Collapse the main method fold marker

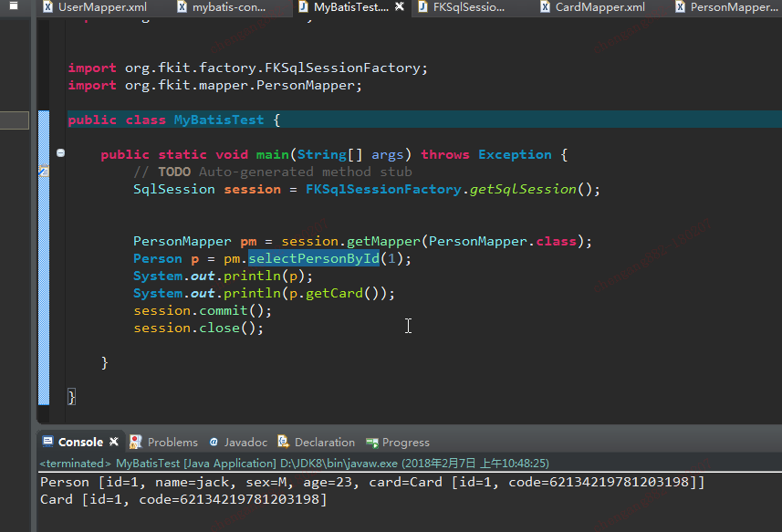click(60, 153)
